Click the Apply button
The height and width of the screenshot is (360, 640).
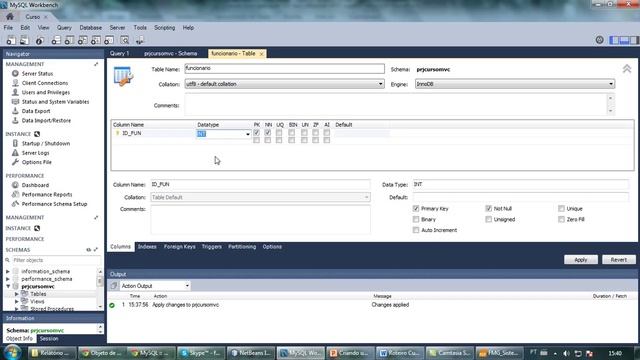click(581, 260)
